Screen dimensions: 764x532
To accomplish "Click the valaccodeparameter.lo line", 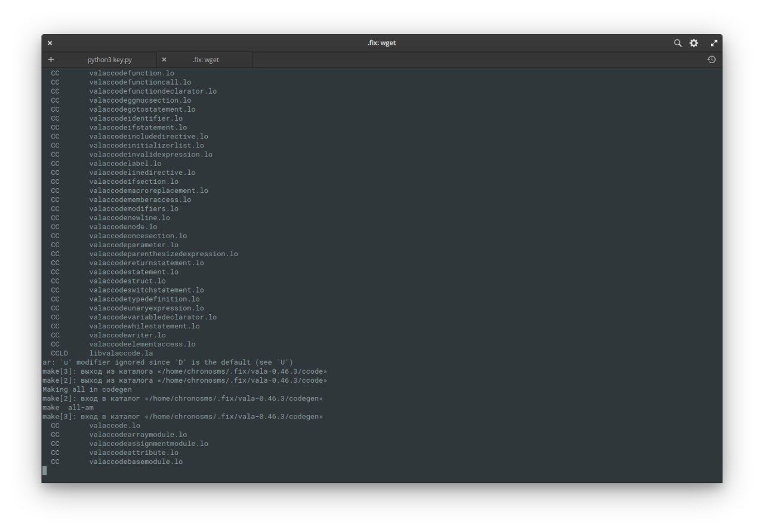I will pyautogui.click(x=115, y=245).
